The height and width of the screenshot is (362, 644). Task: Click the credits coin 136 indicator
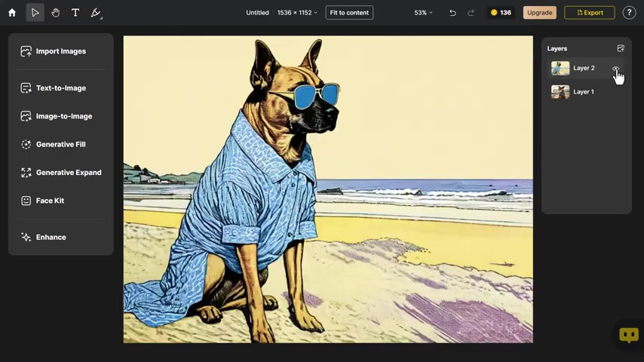tap(501, 13)
